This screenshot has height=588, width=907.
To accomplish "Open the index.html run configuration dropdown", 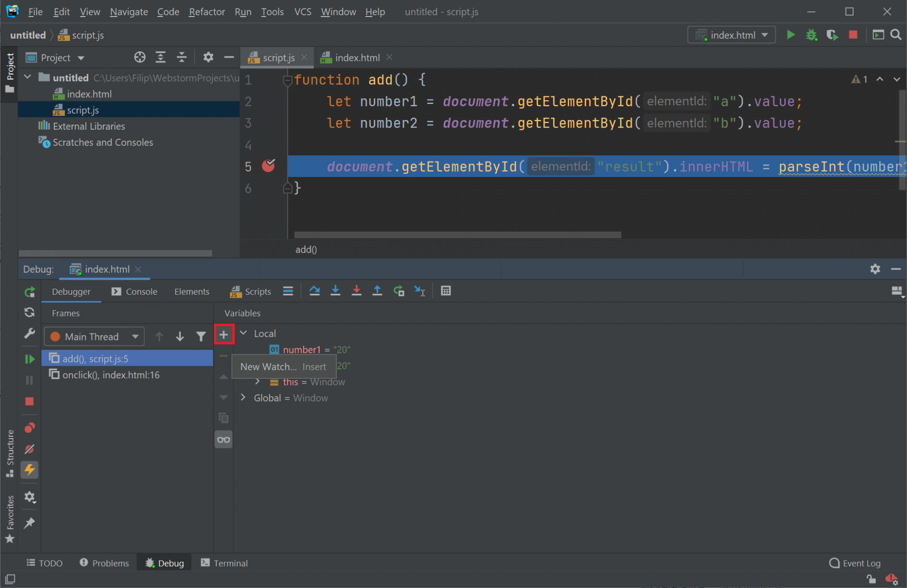I will tap(731, 34).
